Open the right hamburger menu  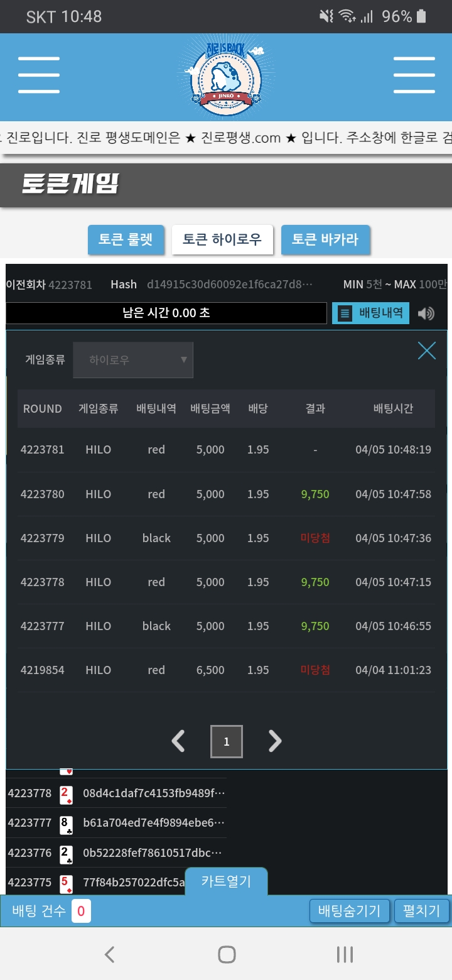click(414, 75)
